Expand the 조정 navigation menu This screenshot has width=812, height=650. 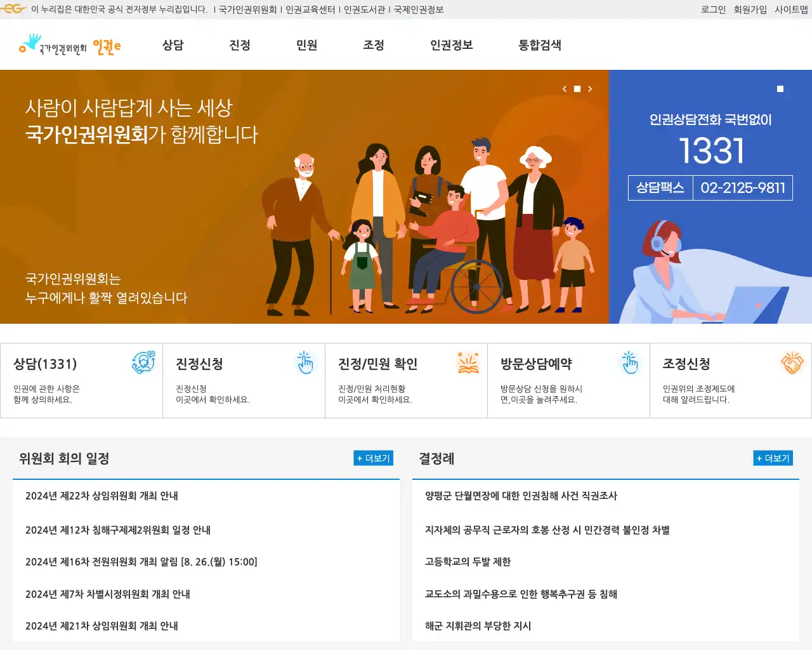tap(373, 45)
